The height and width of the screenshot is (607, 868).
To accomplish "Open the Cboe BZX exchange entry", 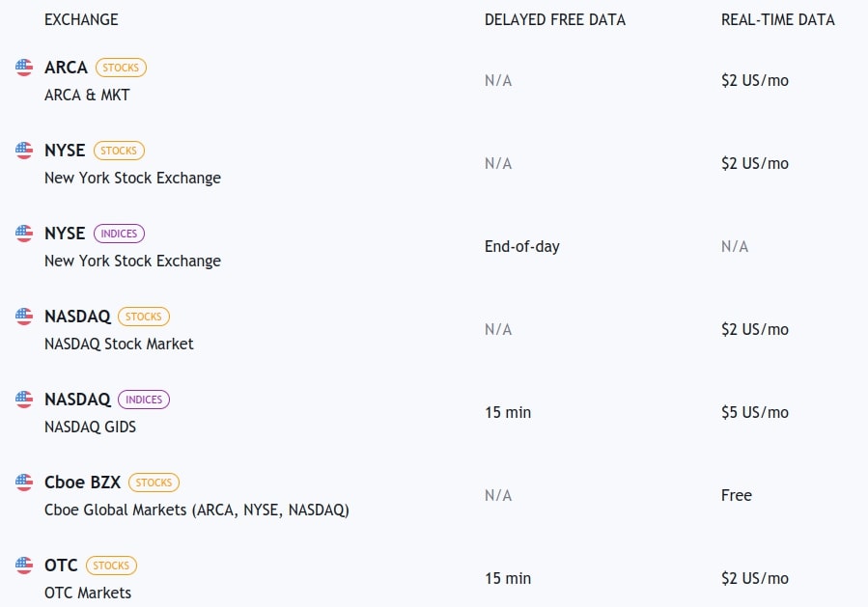I will tap(83, 483).
